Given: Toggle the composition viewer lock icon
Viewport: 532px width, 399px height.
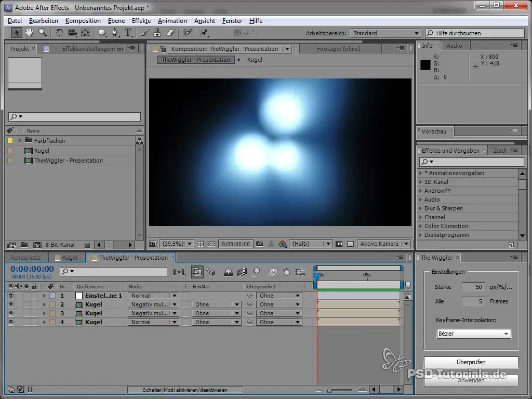Looking at the screenshot, I should (x=163, y=49).
